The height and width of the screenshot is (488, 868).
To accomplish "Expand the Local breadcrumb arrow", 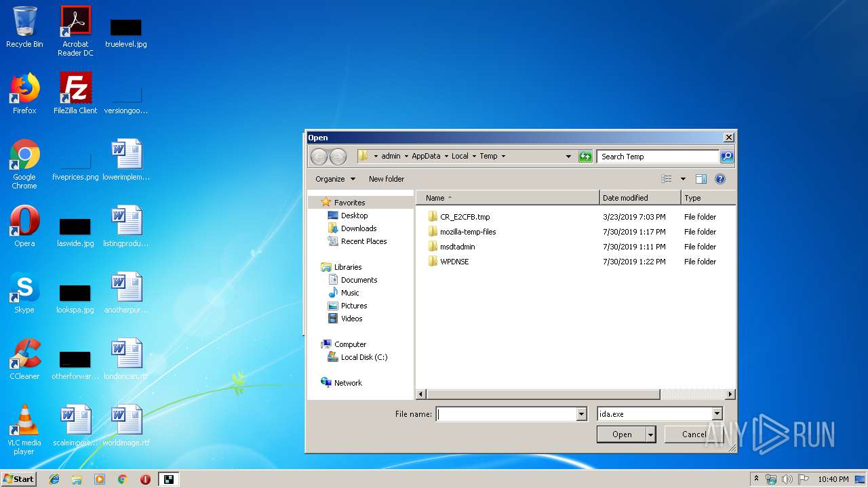I will pyautogui.click(x=474, y=157).
